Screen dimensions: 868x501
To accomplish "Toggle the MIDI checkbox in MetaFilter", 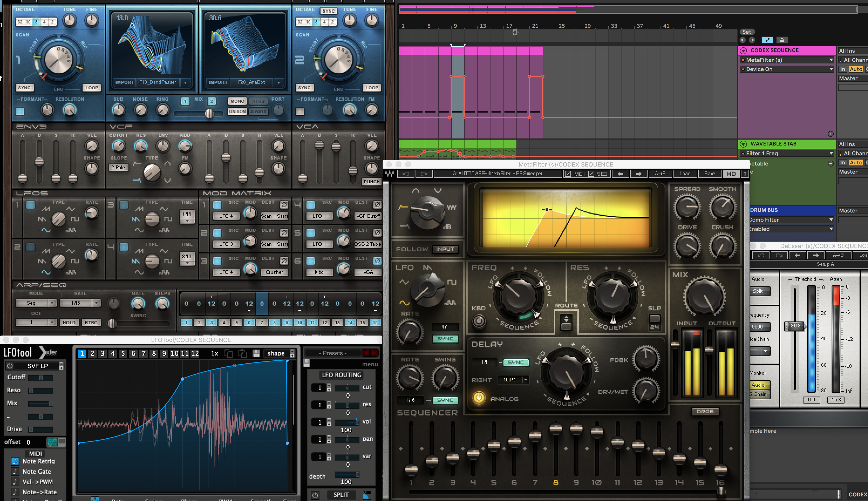I will coord(568,174).
